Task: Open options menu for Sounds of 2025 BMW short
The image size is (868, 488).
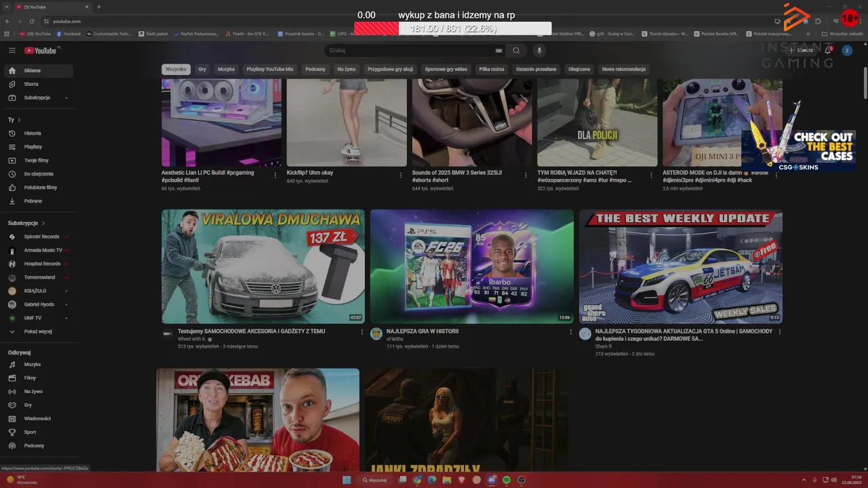Action: 526,175
